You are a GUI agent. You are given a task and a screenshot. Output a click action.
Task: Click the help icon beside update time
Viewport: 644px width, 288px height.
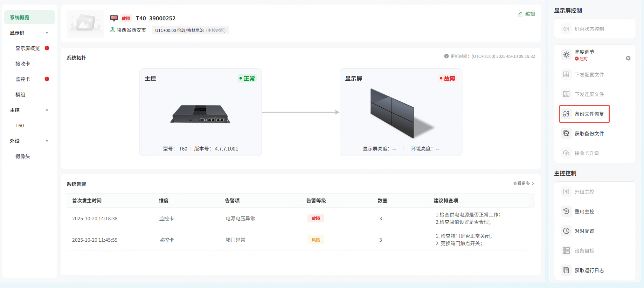point(446,56)
